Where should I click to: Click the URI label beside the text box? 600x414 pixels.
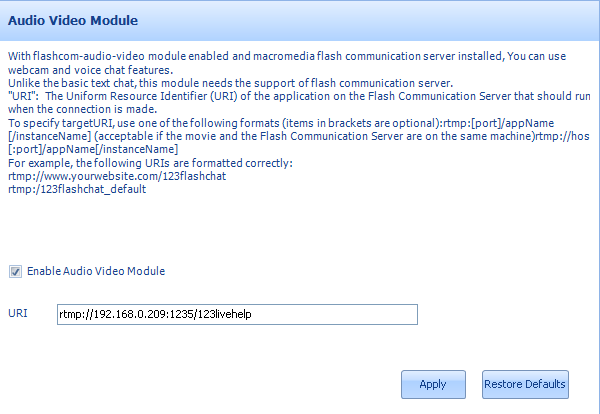tap(18, 314)
